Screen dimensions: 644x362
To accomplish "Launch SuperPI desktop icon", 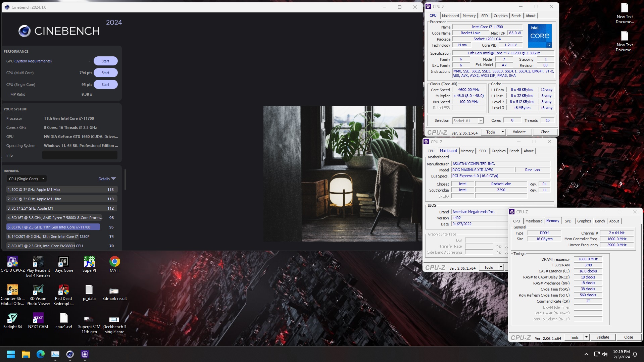I will point(89,264).
